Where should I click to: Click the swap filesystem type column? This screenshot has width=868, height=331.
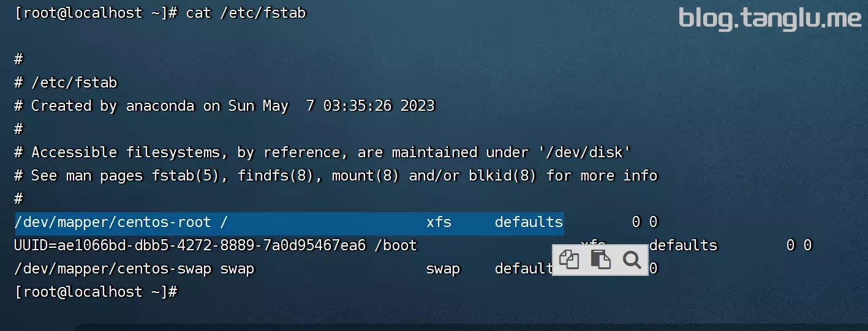coord(443,269)
